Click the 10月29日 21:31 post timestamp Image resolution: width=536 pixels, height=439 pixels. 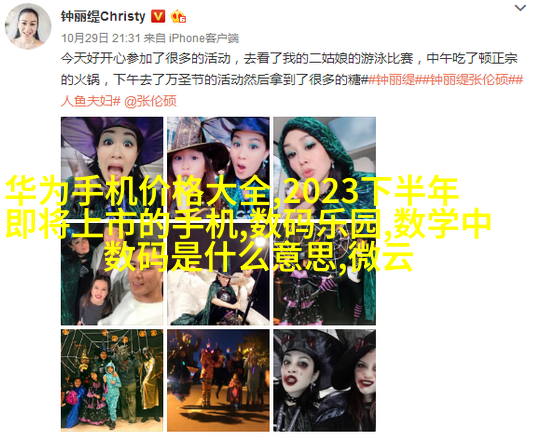tap(101, 38)
